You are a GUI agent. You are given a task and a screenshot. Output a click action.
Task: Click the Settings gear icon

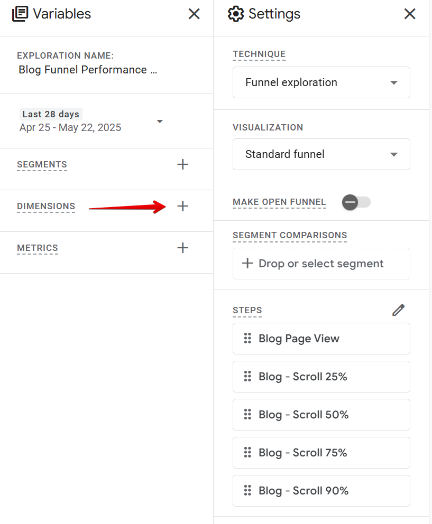coord(236,14)
